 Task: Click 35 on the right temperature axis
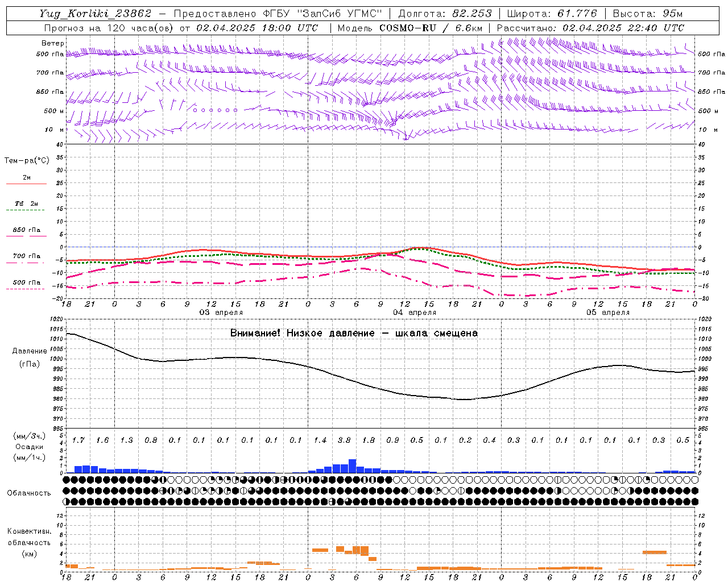701,157
